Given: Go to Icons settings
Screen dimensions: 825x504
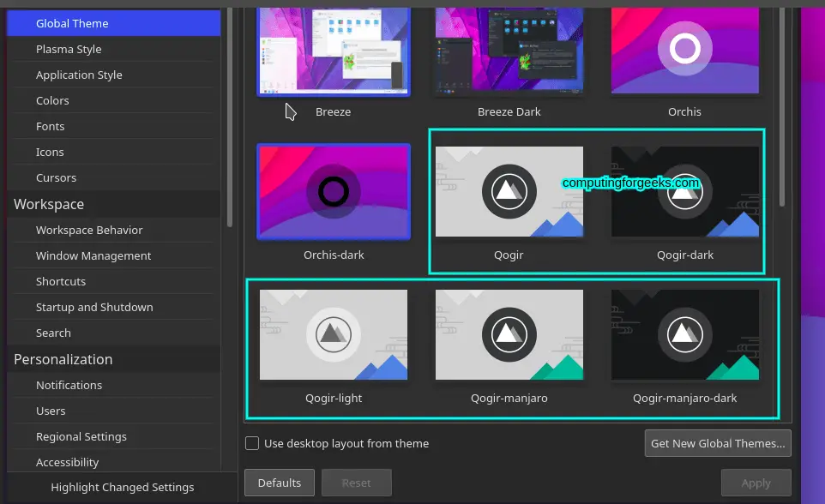Looking at the screenshot, I should click(x=114, y=152).
